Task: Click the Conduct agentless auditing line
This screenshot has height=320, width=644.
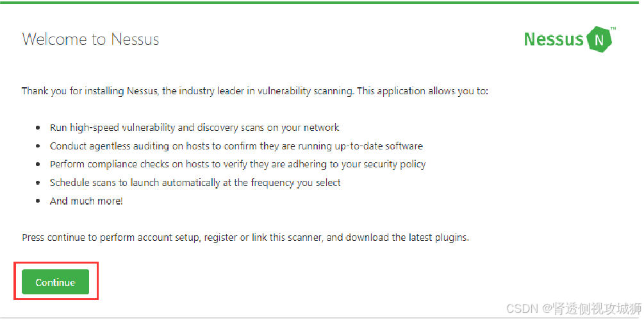Action: 236,146
